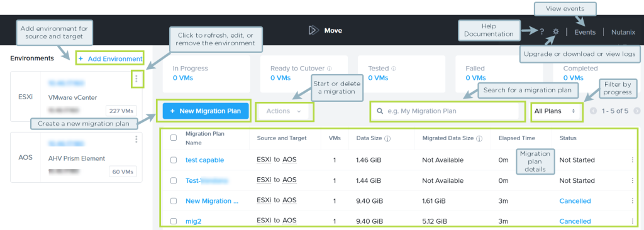Screen dimensions: 644x230
Task: Click the 1 - 5 of 5 pagination text
Action: tap(615, 111)
